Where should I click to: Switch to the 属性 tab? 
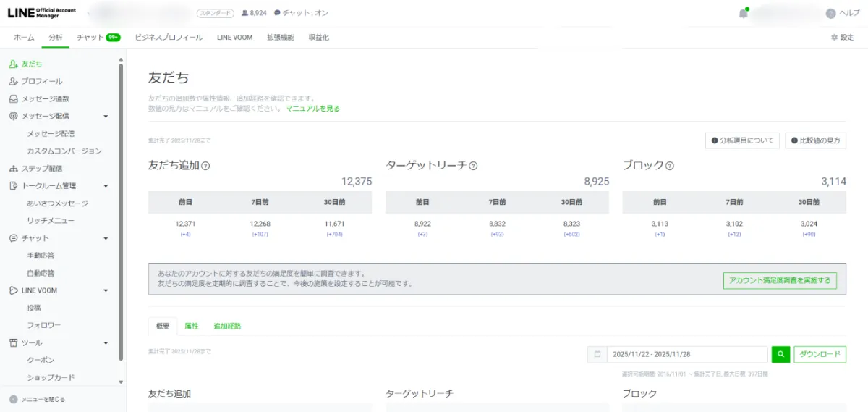[192, 326]
